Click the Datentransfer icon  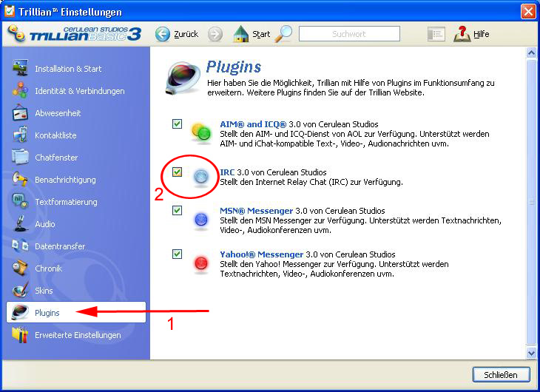click(20, 246)
